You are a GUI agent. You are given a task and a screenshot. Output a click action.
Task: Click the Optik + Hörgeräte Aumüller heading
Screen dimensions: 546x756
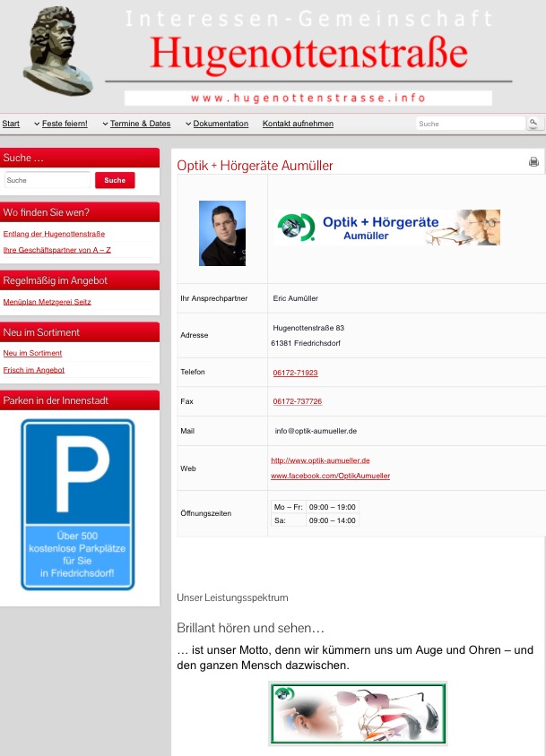(x=255, y=166)
